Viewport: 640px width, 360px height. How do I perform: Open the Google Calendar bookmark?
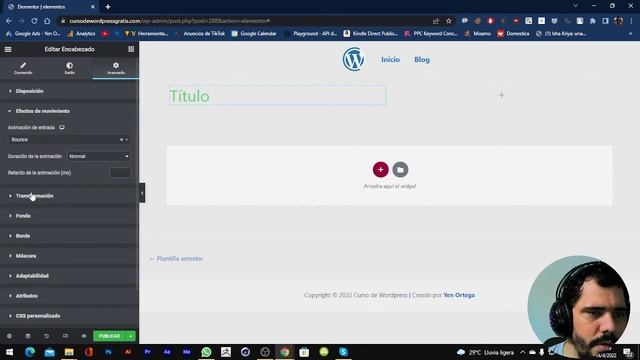tap(254, 33)
